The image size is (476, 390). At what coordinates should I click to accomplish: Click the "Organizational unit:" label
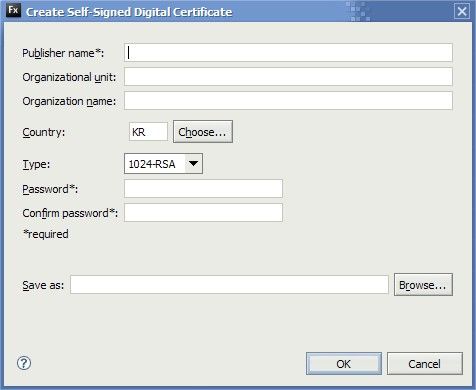tap(69, 77)
